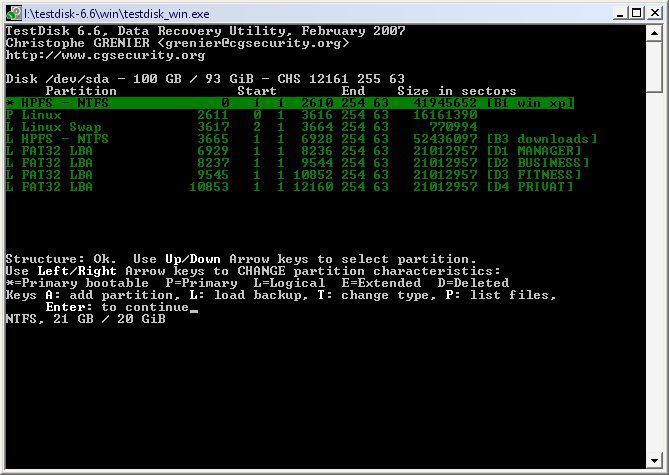Screen dimensions: 669x475
Task: Click 'Enter: to continue' prompt
Action: pos(117,307)
